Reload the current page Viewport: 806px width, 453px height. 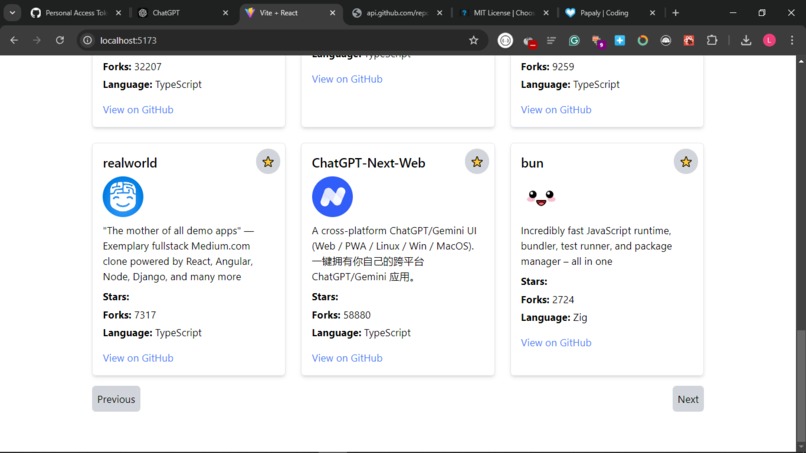click(x=60, y=40)
